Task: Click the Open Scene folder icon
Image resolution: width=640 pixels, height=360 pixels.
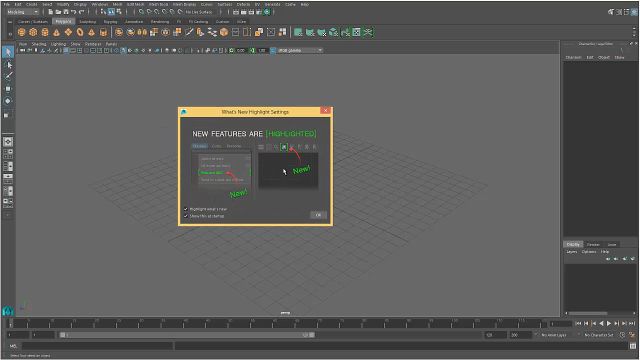Action: click(x=58, y=12)
